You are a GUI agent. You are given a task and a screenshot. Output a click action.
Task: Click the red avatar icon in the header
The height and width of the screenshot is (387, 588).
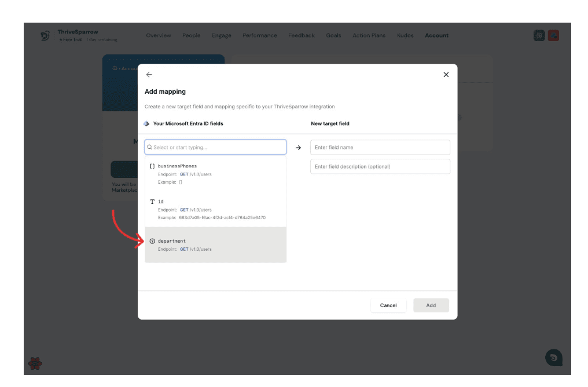pos(553,35)
